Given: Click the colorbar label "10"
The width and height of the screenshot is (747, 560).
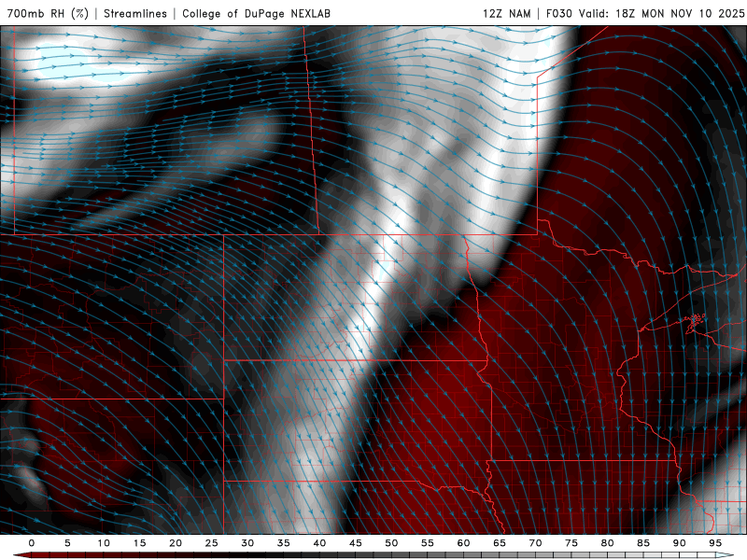Looking at the screenshot, I should click(104, 543).
